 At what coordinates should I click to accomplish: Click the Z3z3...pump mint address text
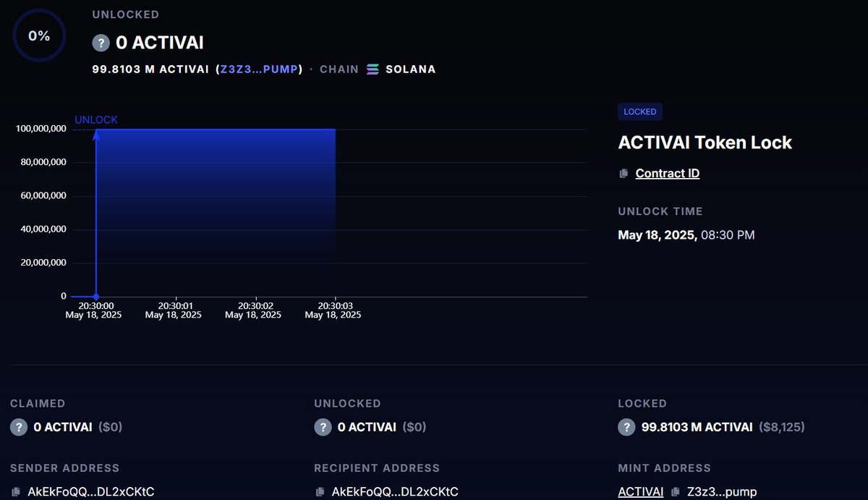coord(721,492)
